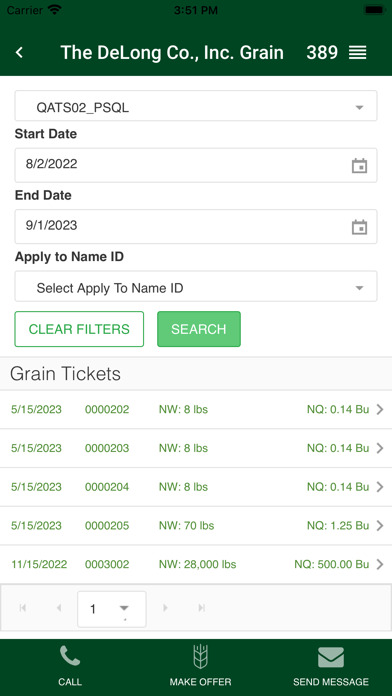This screenshot has width=392, height=696.
Task: Tap the battery icon in status bar
Action: (x=374, y=10)
